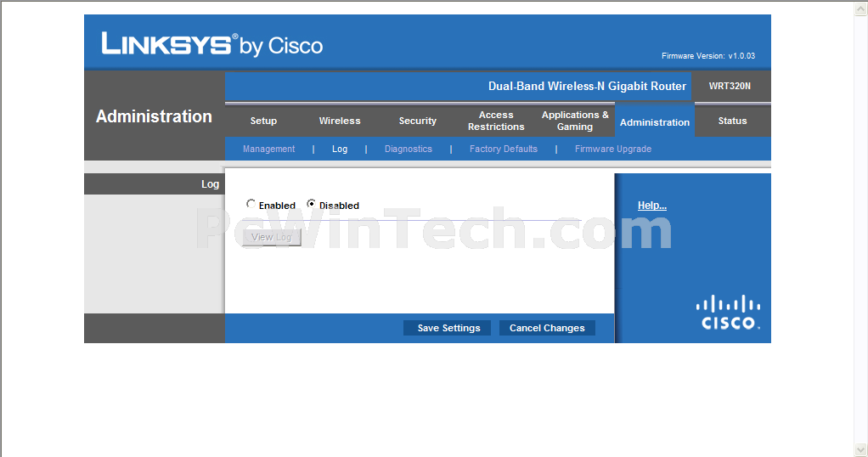Open the Setup tab

coord(263,121)
